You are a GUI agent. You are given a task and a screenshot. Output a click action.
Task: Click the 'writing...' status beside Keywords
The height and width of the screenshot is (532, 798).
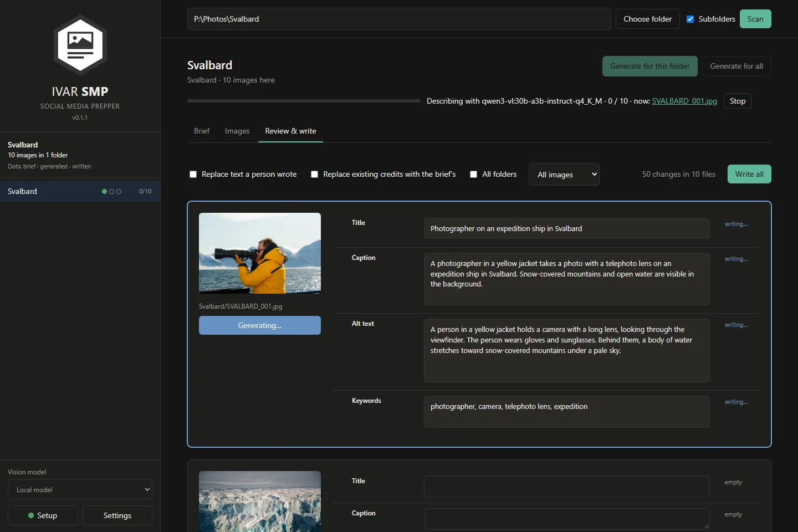736,402
